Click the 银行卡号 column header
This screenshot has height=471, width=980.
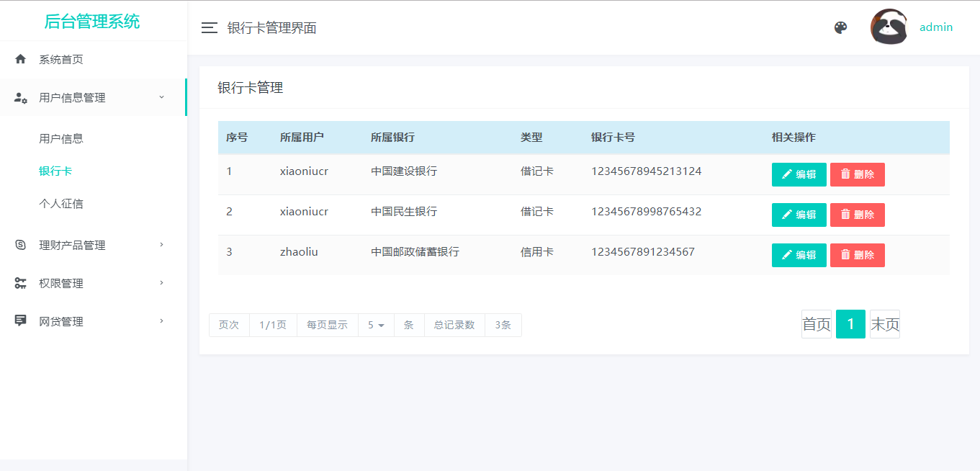[613, 138]
